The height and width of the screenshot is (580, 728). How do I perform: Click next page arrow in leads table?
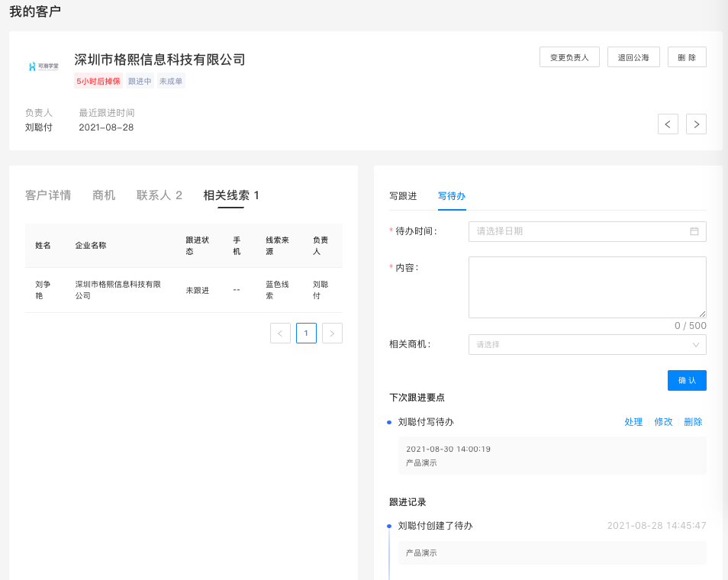pos(332,333)
